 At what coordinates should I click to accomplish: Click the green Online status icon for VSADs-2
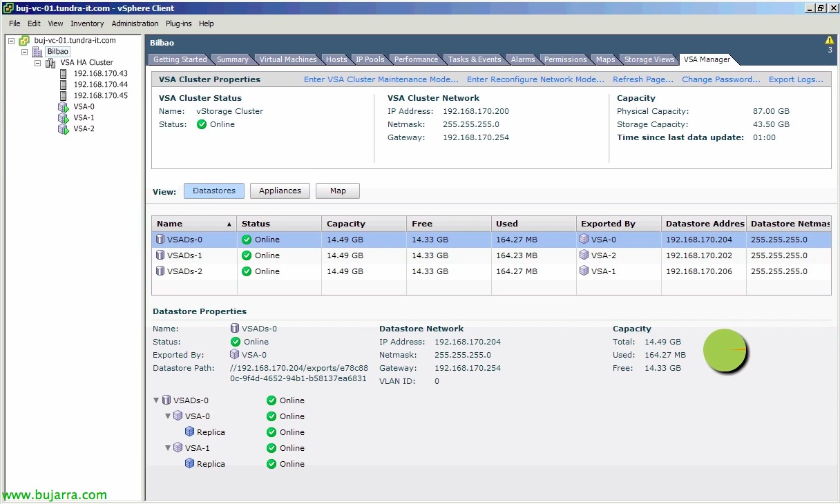coord(247,271)
